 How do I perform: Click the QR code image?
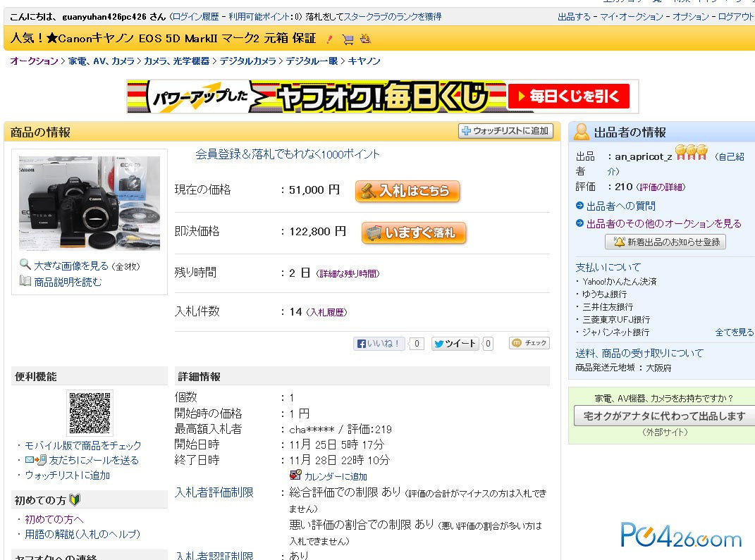tap(90, 413)
